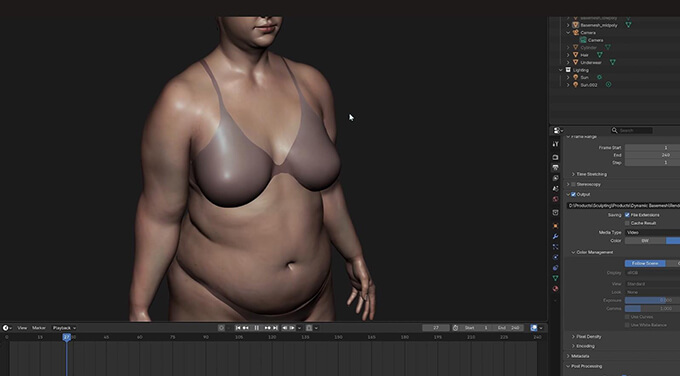Viewport: 680px width, 376px height.
Task: Open the Render properties tab icon
Action: (556, 157)
